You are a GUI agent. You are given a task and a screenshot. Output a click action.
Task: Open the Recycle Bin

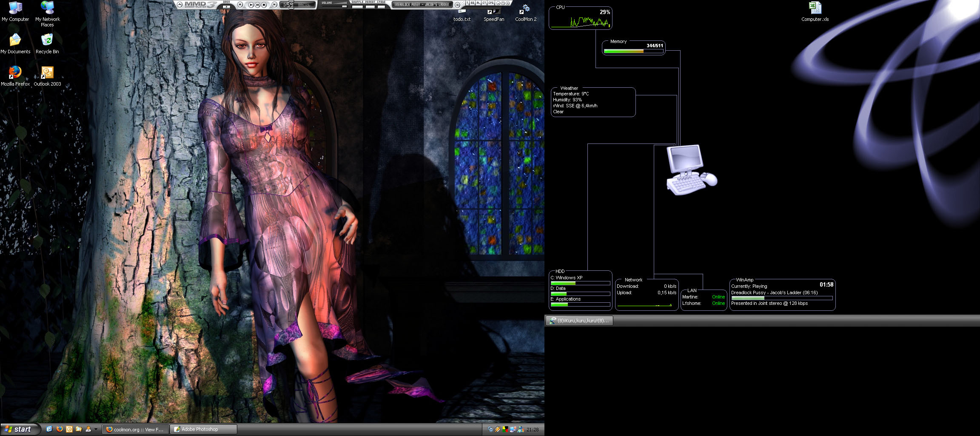[47, 43]
